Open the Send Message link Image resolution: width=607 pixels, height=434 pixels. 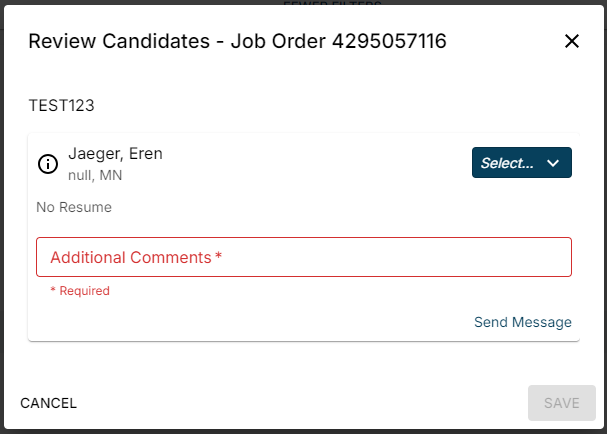click(x=522, y=322)
